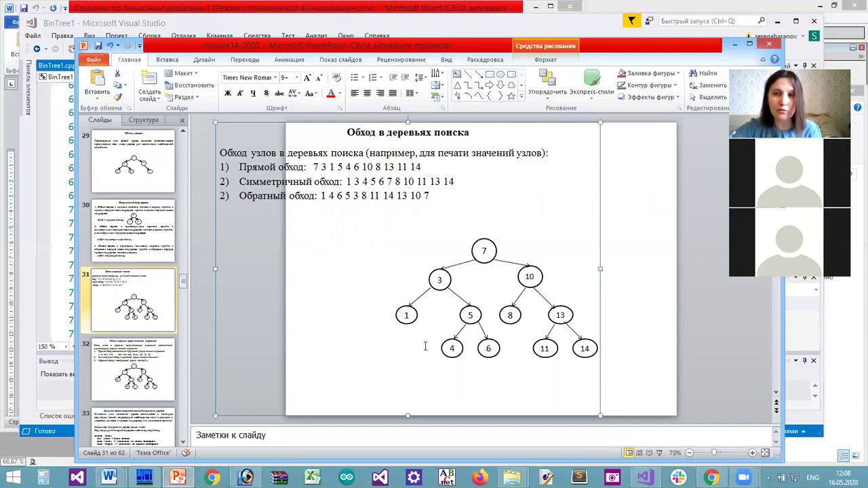Switch to Структура outline tab
The width and height of the screenshot is (868, 488).
tap(144, 120)
